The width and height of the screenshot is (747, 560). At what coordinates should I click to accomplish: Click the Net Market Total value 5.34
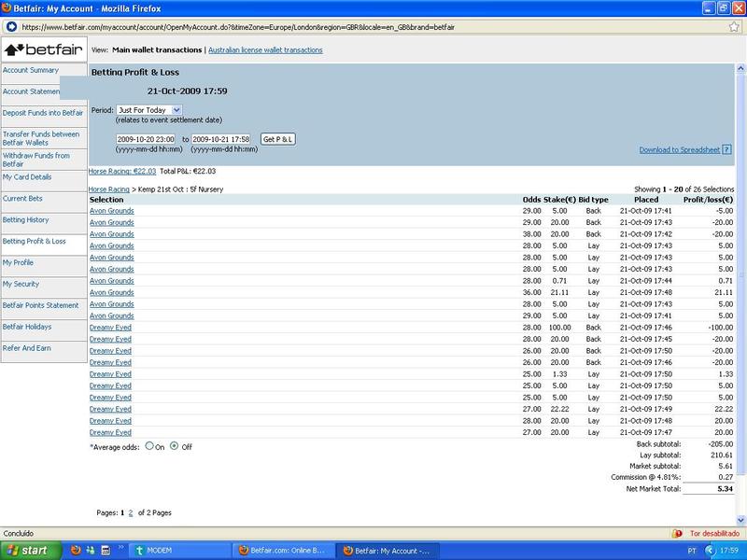726,488
